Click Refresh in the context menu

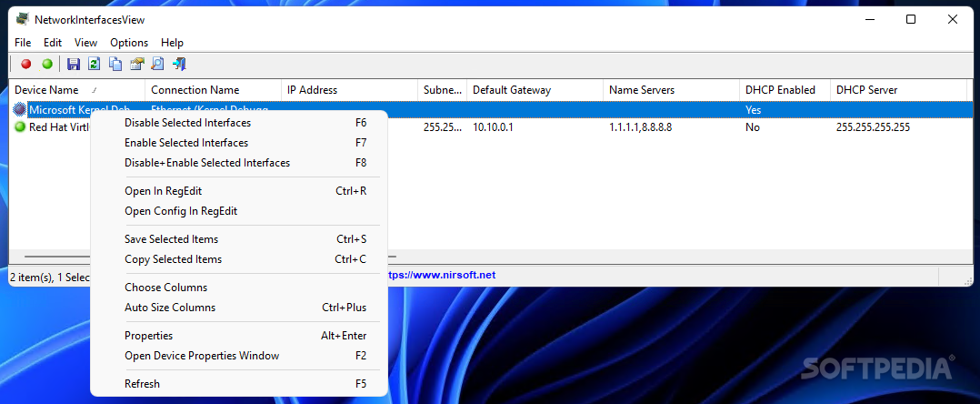point(239,383)
